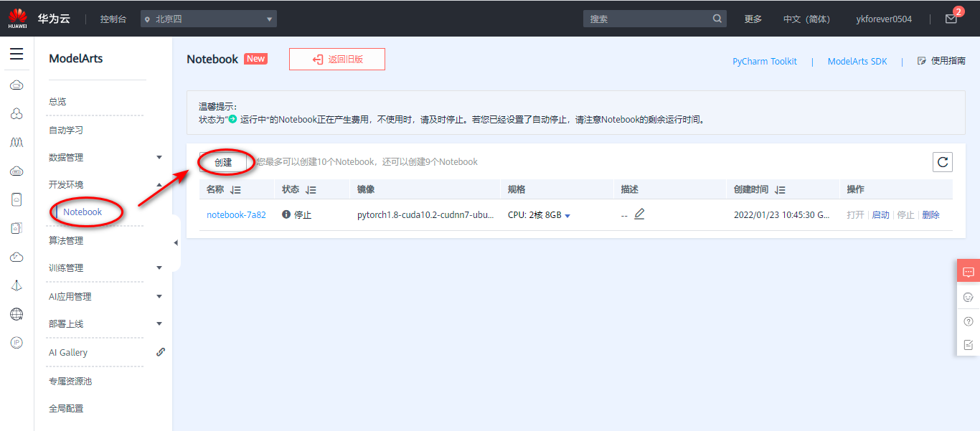Image resolution: width=980 pixels, height=431 pixels.
Task: Open the PyCharm Toolkit link
Action: (x=765, y=62)
